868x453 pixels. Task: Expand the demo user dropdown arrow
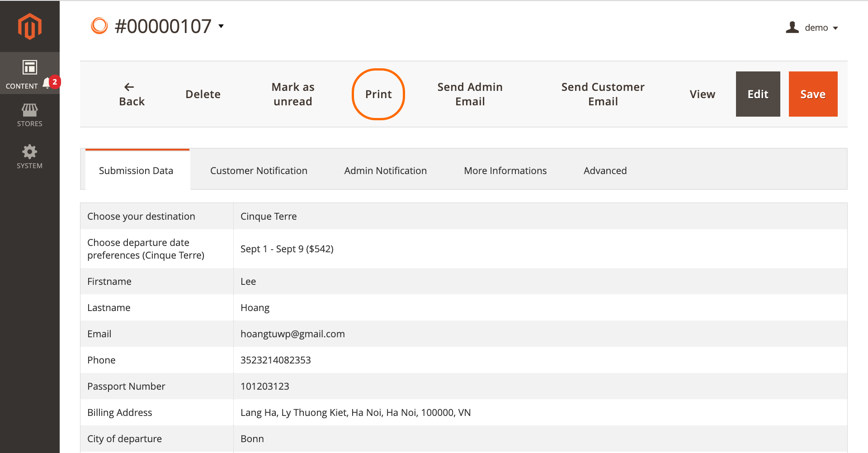(x=835, y=28)
